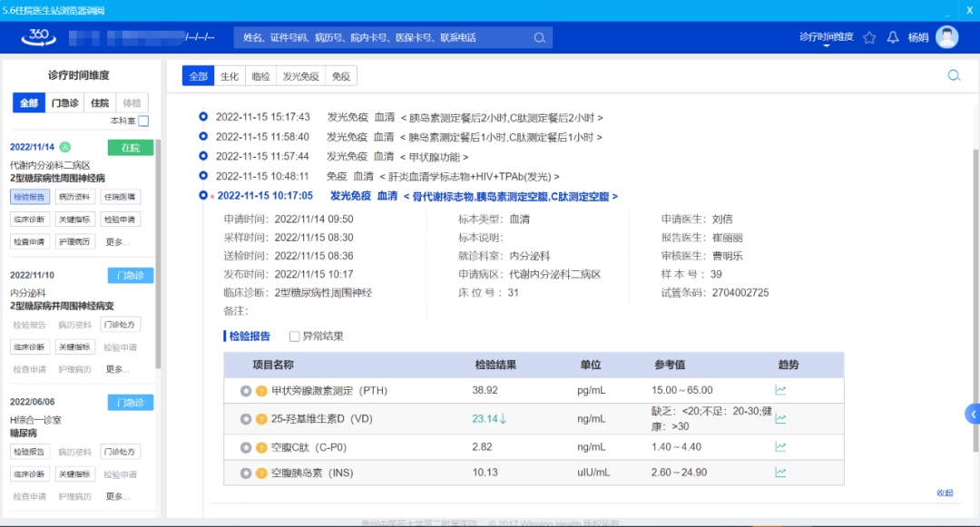980x527 pixels.
Task: Click the magnifier icon in patient search box
Action: [x=539, y=38]
